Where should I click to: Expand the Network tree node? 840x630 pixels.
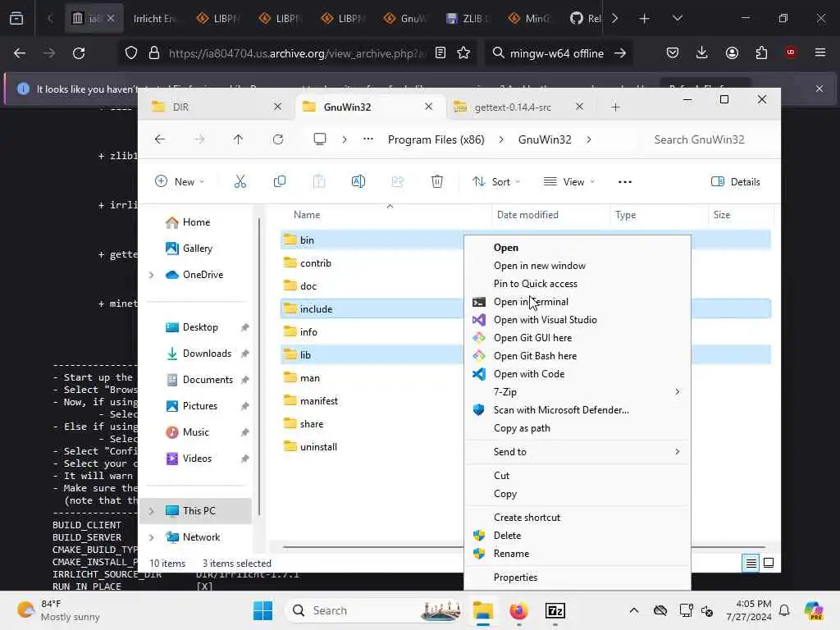pos(151,537)
